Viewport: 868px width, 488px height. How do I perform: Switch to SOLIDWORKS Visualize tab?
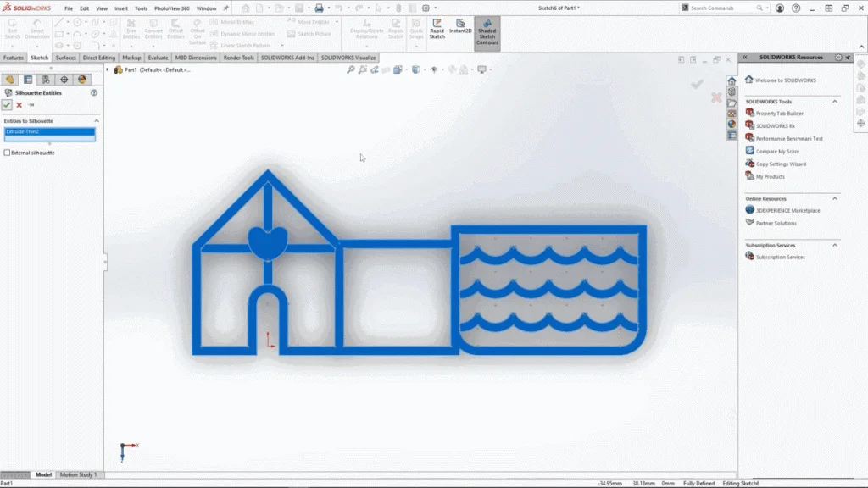tap(348, 58)
